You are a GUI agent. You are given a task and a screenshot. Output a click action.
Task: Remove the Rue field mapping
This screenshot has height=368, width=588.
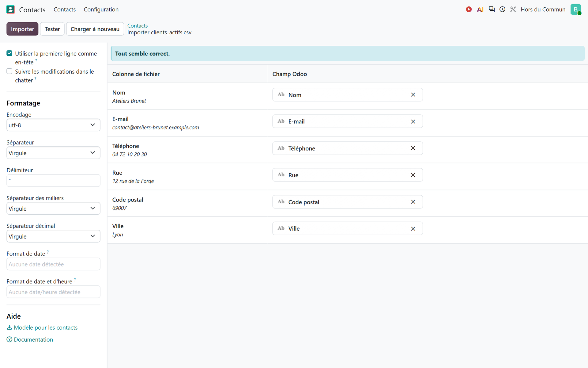point(413,175)
